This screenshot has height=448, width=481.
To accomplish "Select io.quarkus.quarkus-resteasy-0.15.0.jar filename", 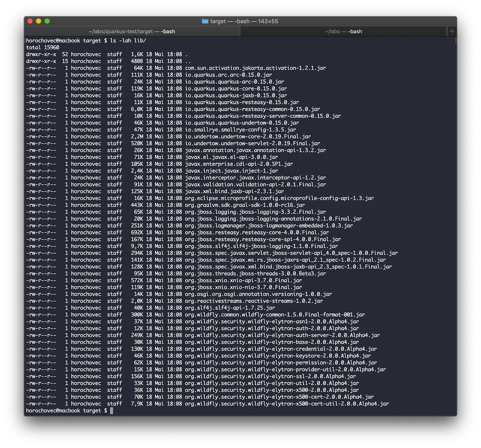I will coord(242,102).
